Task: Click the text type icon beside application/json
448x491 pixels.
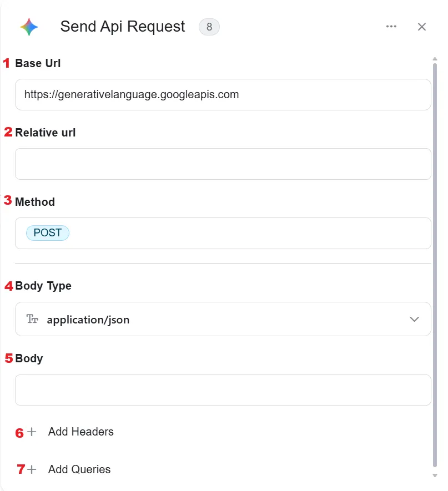Action: tap(32, 319)
